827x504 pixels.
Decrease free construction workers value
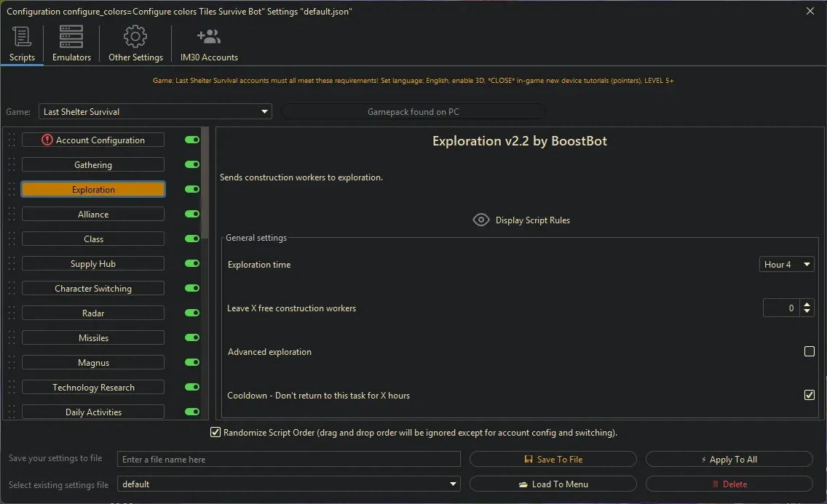[x=807, y=312]
